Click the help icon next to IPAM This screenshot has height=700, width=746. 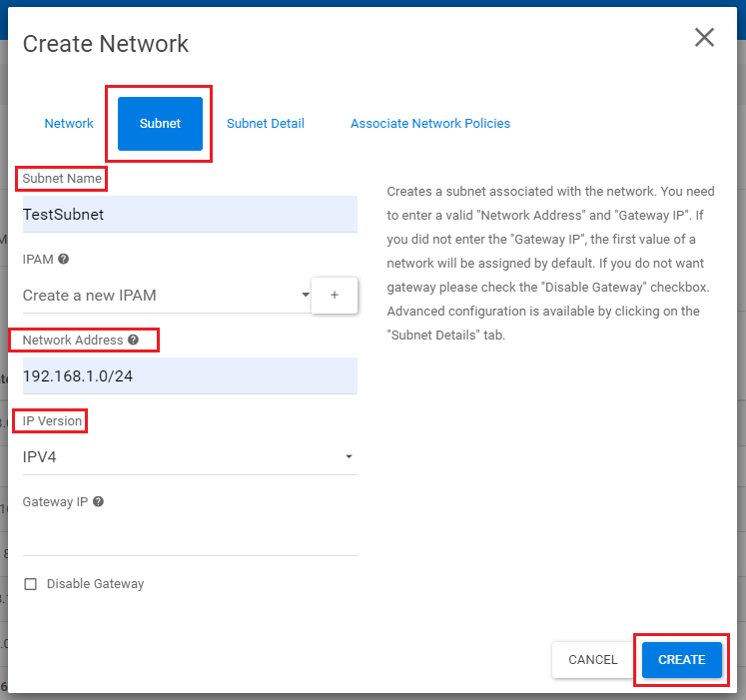pyautogui.click(x=64, y=259)
